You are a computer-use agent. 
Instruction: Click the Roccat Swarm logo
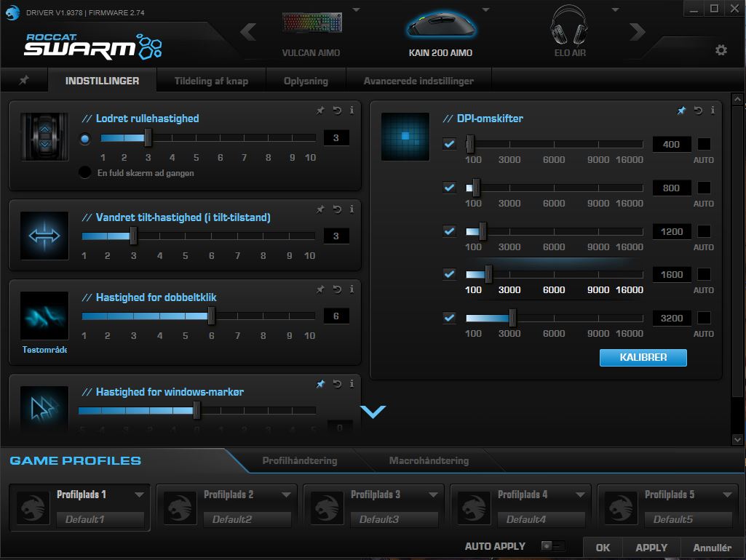[x=92, y=47]
